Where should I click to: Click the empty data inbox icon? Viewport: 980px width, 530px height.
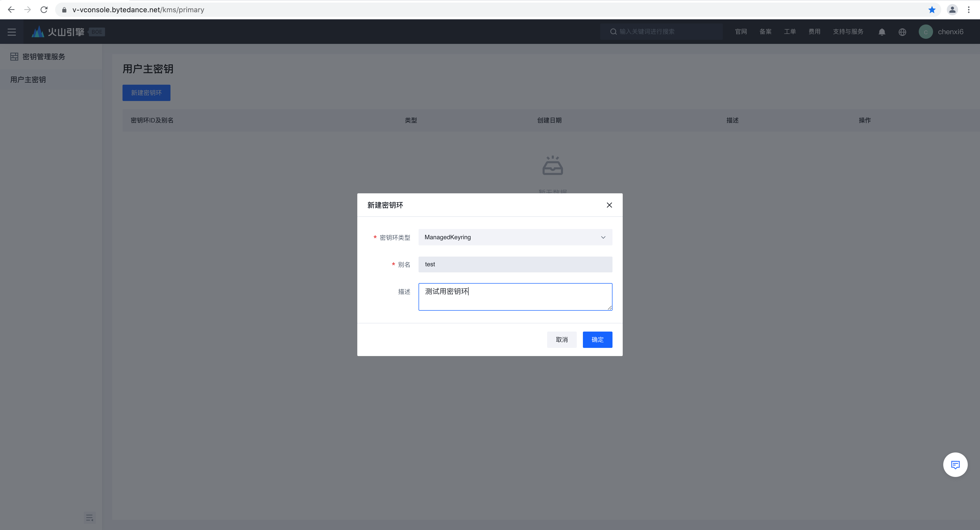[552, 165]
